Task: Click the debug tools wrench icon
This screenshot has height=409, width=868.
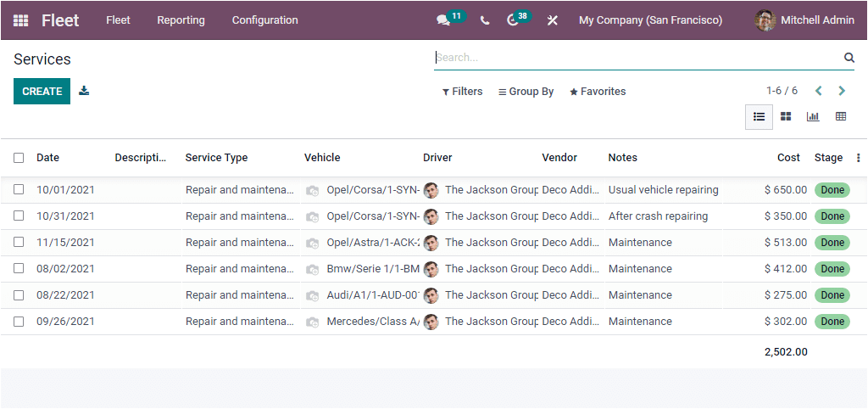Action: click(553, 20)
